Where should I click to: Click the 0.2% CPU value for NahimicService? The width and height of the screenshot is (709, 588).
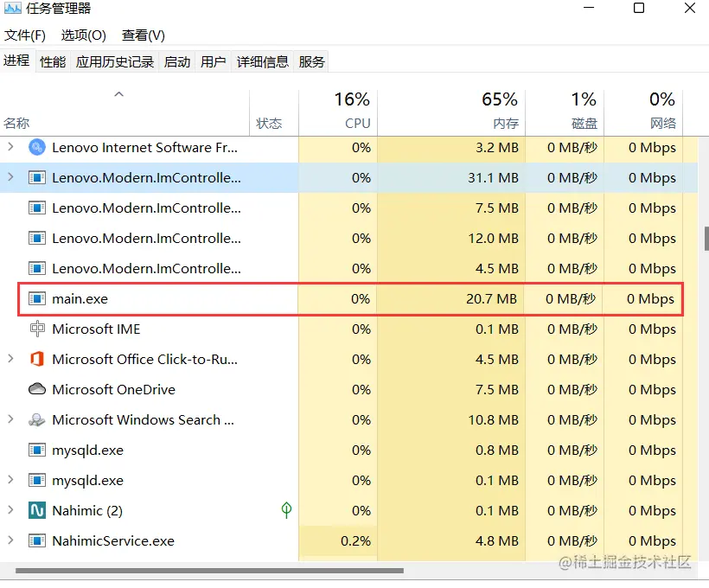[x=355, y=541]
